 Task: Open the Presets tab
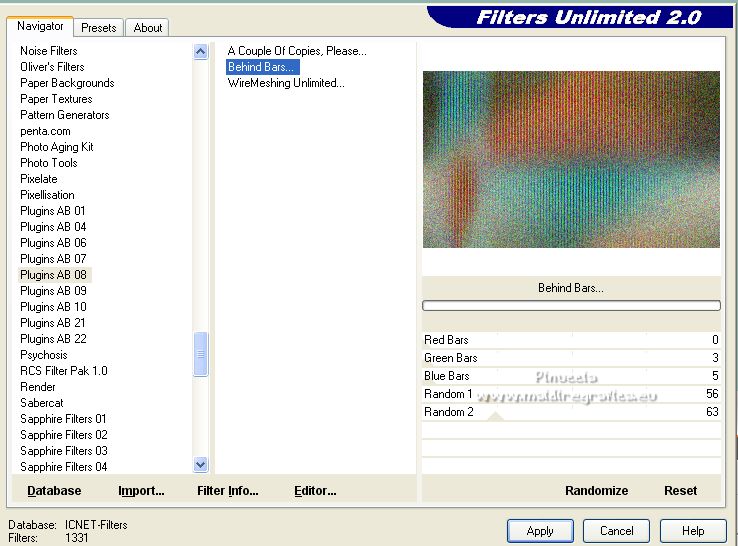tap(98, 28)
